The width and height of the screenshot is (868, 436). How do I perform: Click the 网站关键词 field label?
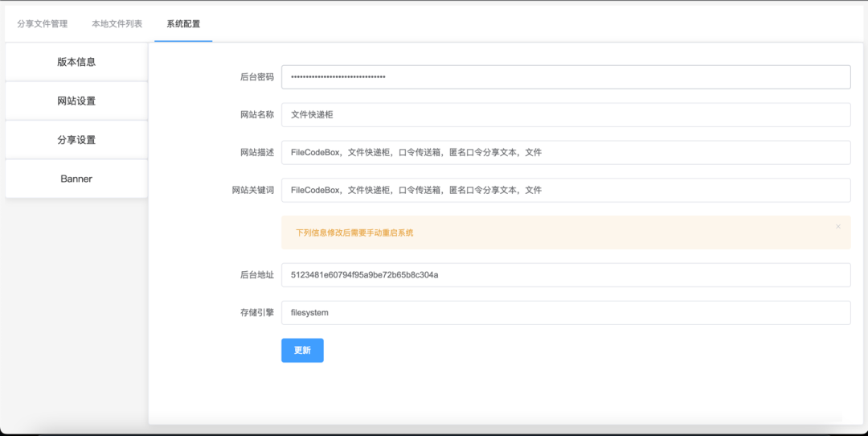[x=252, y=191]
